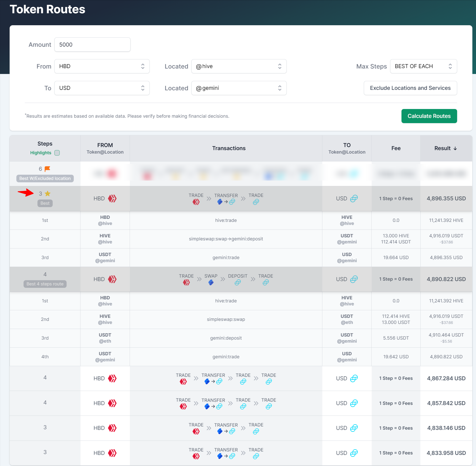Select the 19.664 USD fee cell

396,258
